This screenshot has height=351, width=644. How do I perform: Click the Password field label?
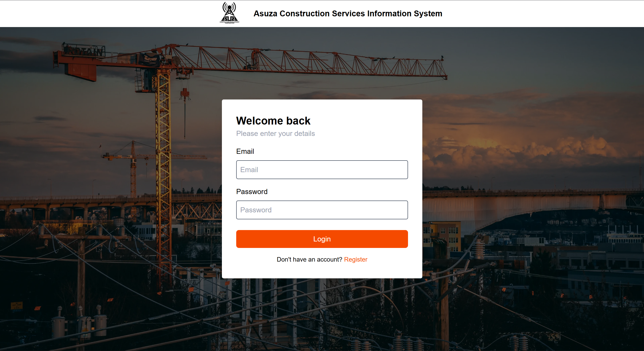pyautogui.click(x=252, y=192)
